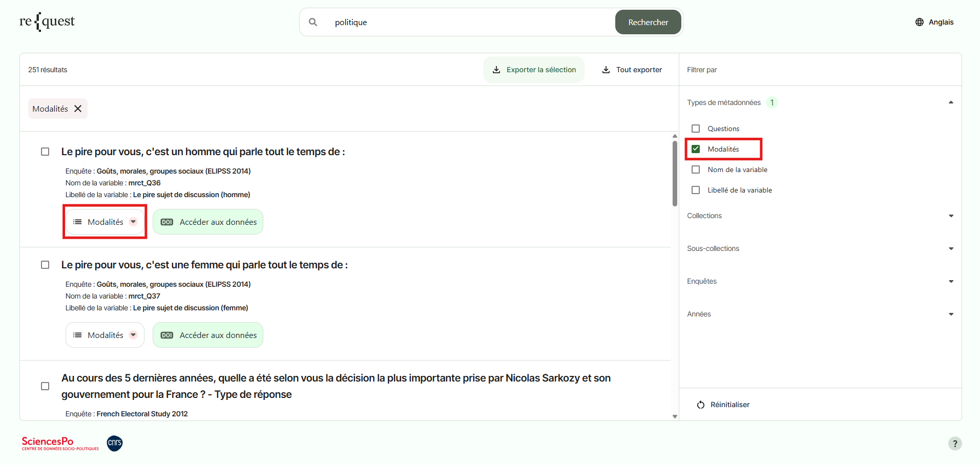Select the checkbox for the 'homme' question result

coord(45,152)
